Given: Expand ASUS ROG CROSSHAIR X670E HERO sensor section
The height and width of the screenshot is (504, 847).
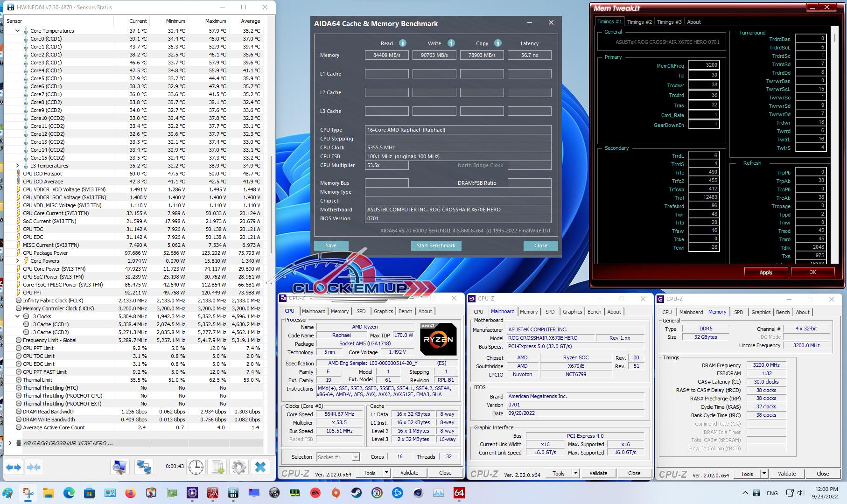Looking at the screenshot, I should click(10, 443).
